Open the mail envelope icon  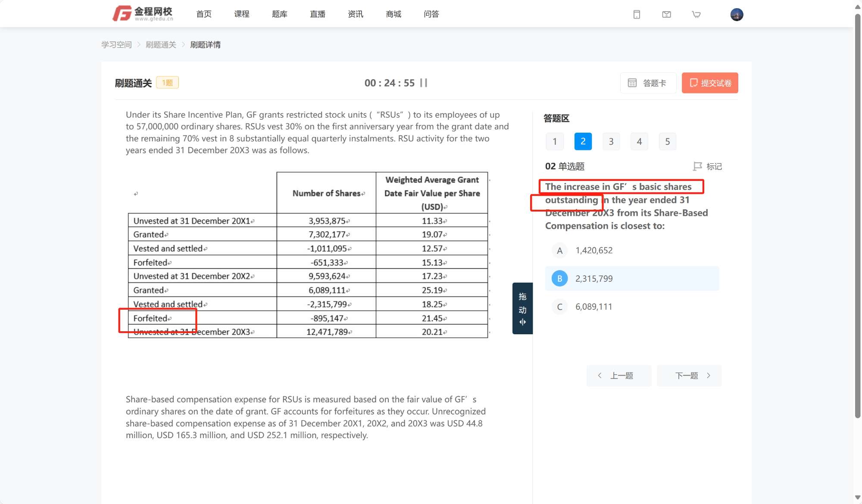click(x=666, y=15)
